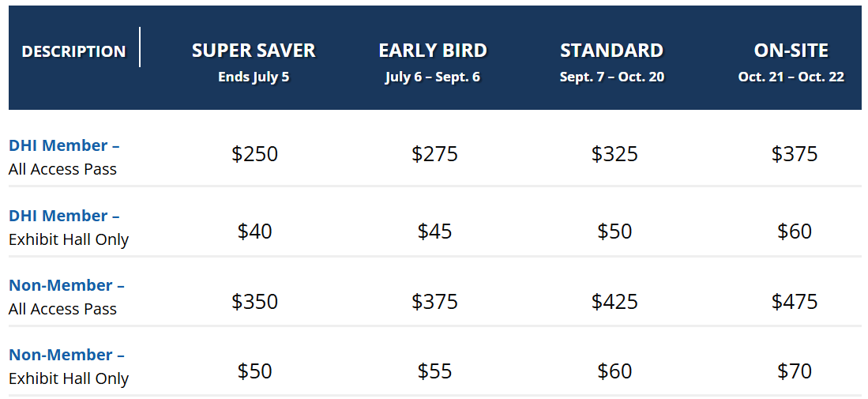Select the $475 On-Site non-member price
868x399 pixels.
click(x=795, y=302)
